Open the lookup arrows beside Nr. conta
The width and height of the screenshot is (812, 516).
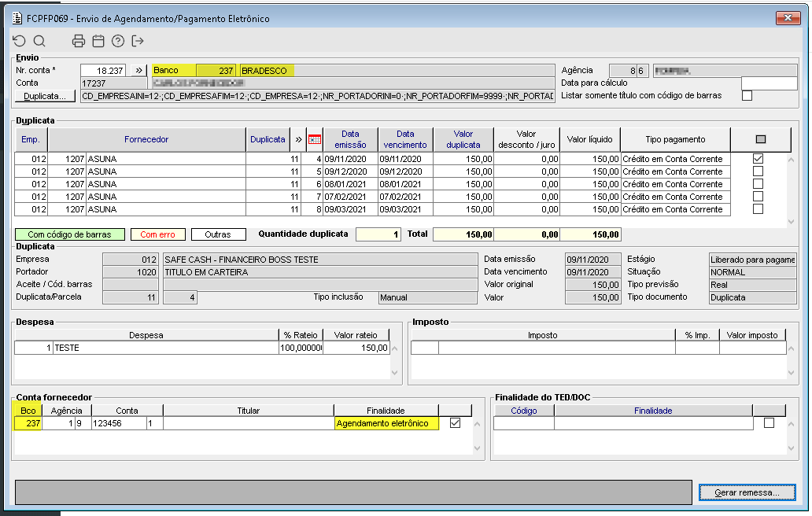(138, 71)
